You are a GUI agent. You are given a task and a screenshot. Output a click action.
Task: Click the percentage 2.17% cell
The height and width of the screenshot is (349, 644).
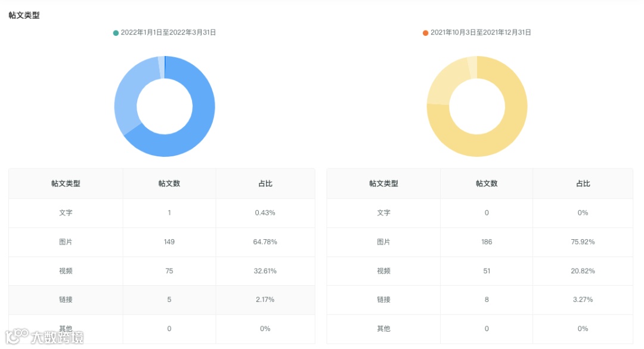tap(265, 299)
